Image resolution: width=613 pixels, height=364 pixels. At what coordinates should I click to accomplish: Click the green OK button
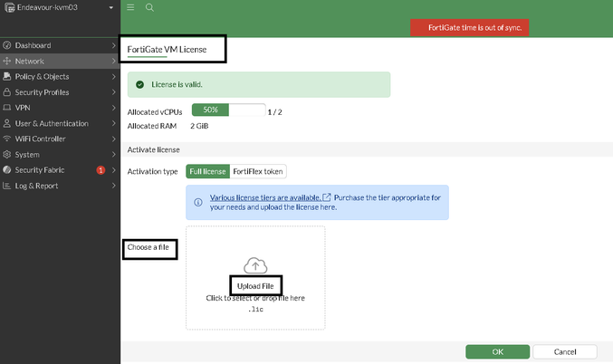[497, 351]
